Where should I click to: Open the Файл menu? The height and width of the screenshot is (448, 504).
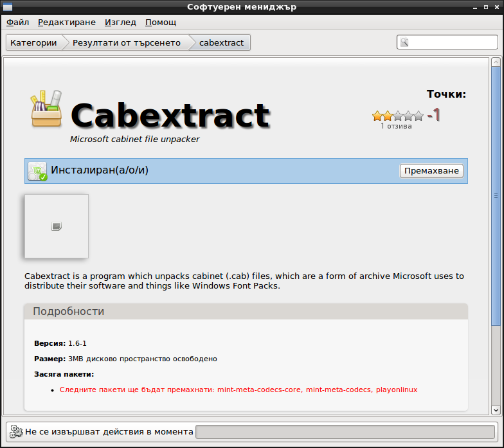(x=18, y=22)
